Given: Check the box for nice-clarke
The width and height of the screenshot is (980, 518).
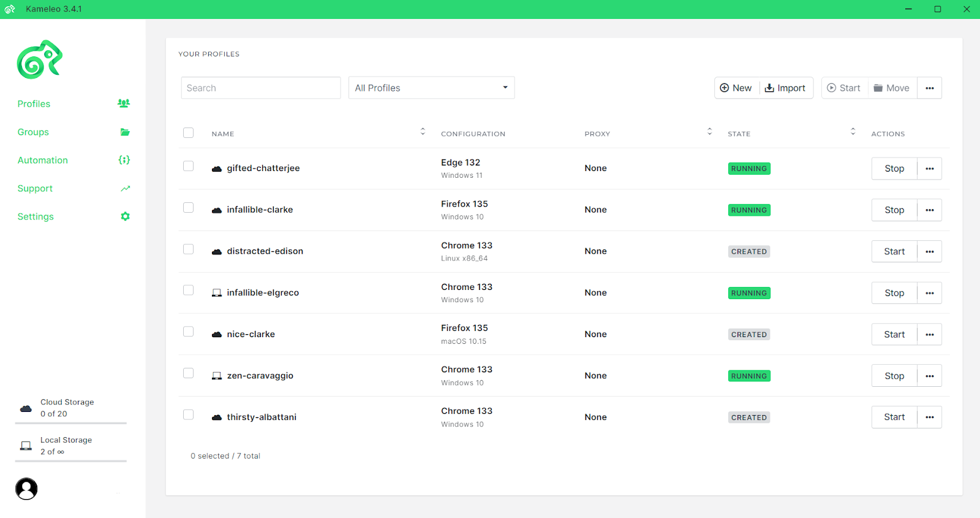Looking at the screenshot, I should (x=189, y=332).
